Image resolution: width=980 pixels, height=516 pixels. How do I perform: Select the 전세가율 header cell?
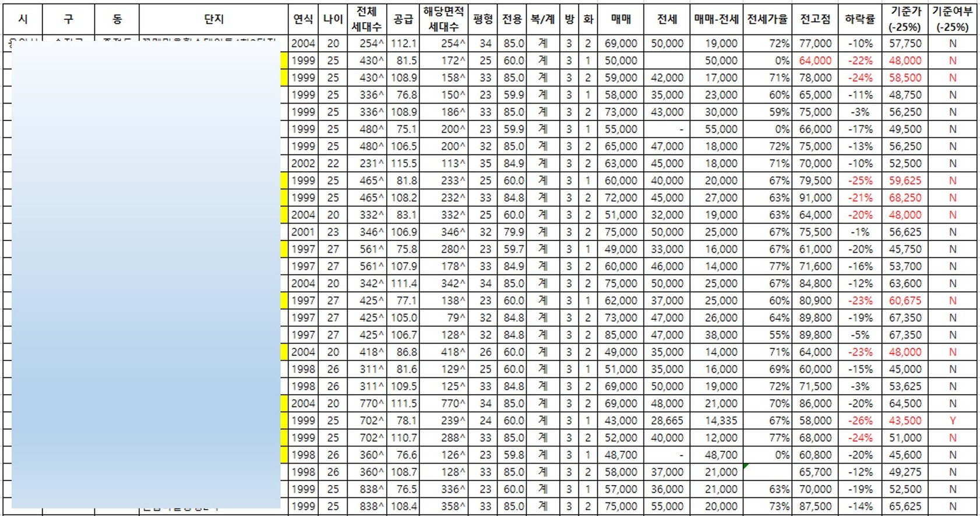click(x=768, y=19)
